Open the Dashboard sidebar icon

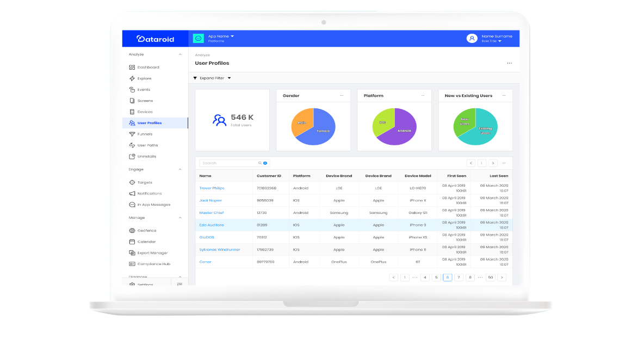pos(132,67)
